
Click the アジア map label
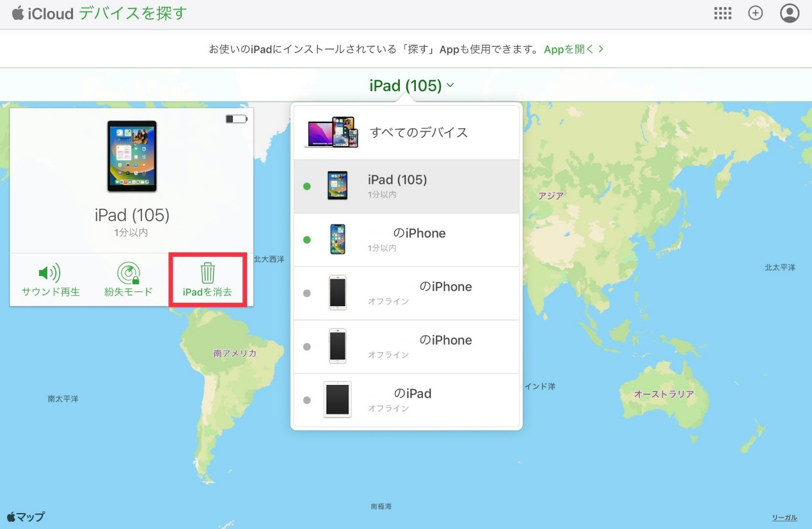(x=551, y=196)
